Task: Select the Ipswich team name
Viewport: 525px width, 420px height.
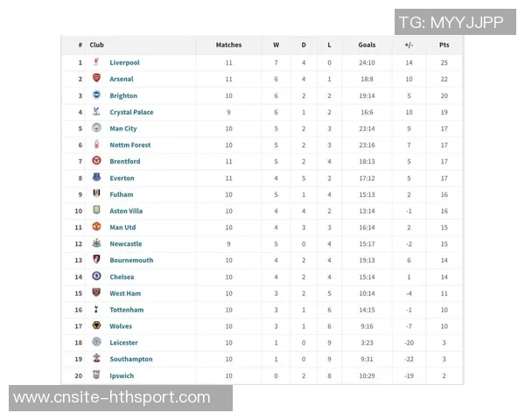Action: click(122, 375)
